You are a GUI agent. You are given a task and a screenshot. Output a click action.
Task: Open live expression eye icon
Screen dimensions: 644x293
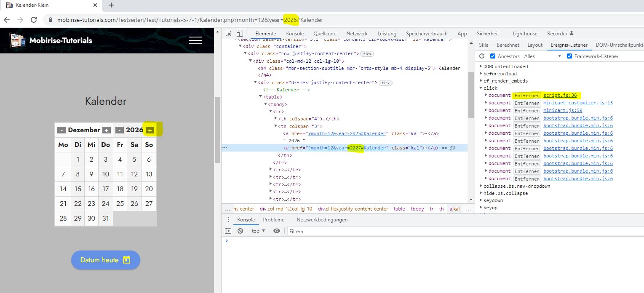click(277, 231)
